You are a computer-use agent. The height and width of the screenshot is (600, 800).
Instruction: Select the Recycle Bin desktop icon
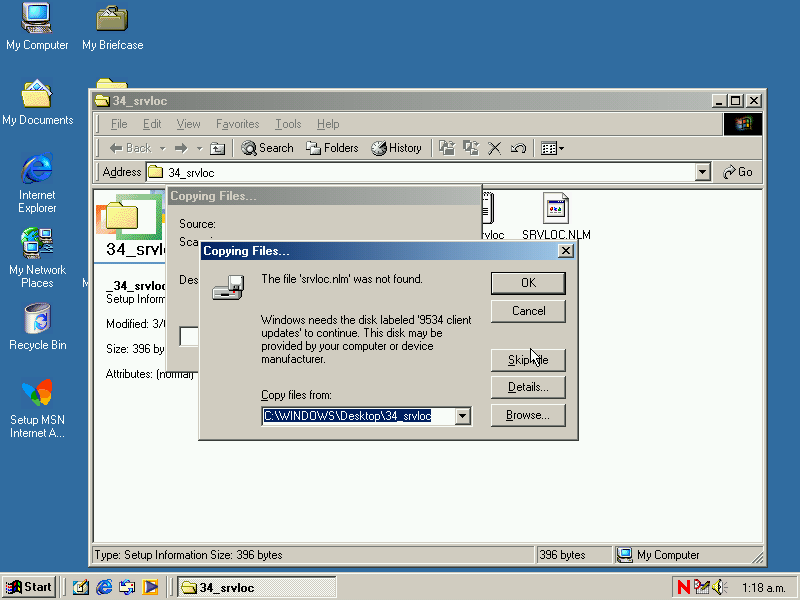[x=37, y=327]
